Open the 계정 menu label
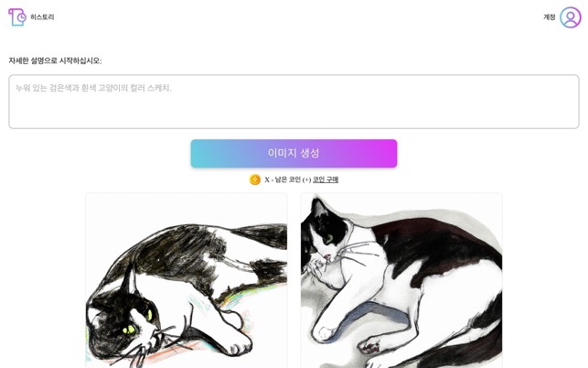 [549, 16]
